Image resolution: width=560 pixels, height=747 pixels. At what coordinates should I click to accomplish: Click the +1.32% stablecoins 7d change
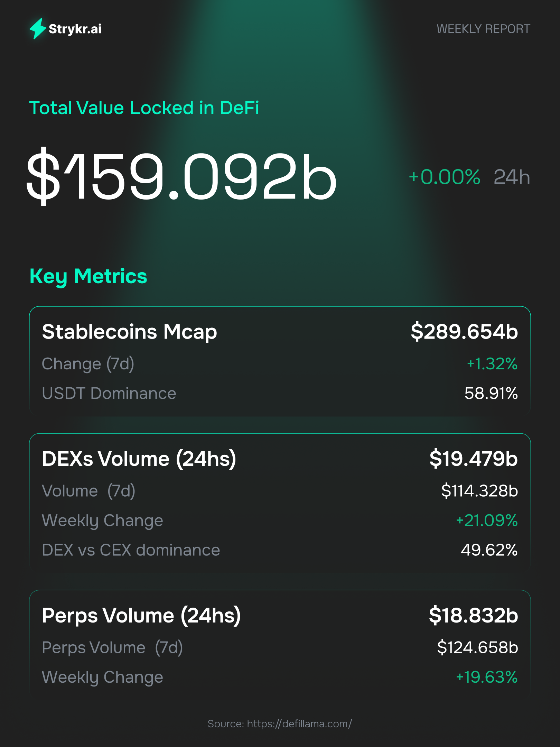pyautogui.click(x=492, y=364)
